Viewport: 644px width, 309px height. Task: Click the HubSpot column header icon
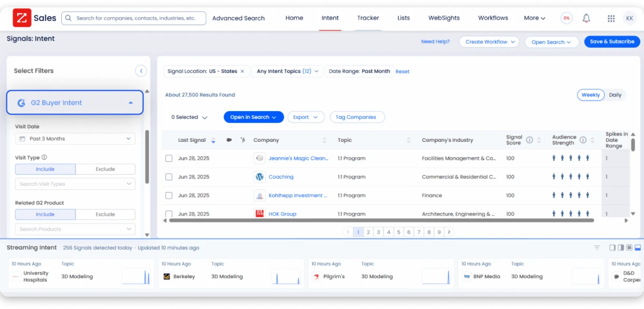click(x=243, y=140)
